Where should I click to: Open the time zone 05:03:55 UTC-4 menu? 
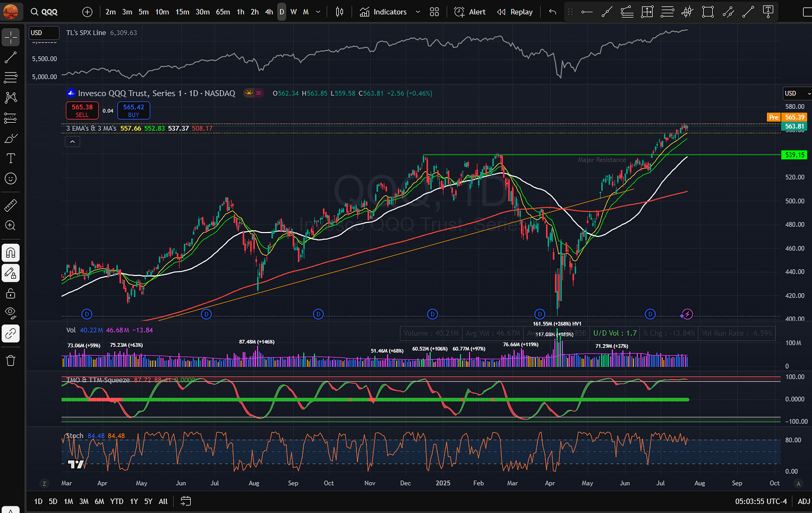click(761, 501)
